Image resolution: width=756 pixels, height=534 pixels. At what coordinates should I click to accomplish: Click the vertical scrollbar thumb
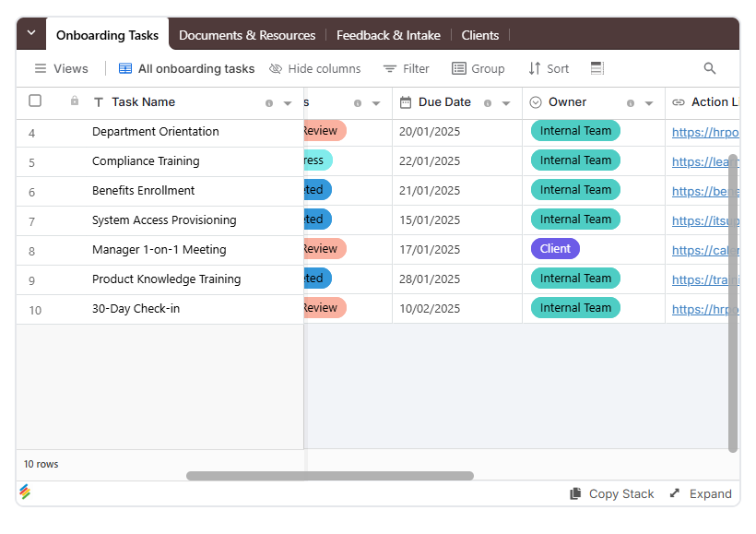733,303
